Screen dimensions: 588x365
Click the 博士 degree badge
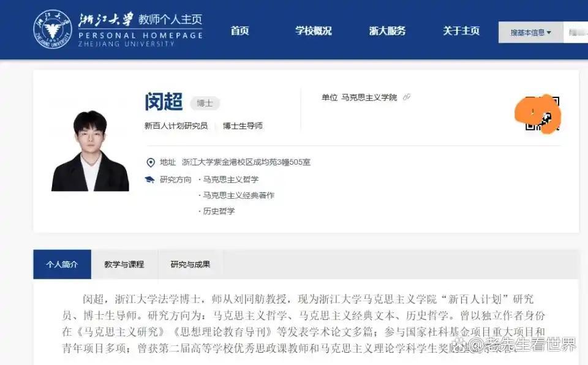pos(205,103)
